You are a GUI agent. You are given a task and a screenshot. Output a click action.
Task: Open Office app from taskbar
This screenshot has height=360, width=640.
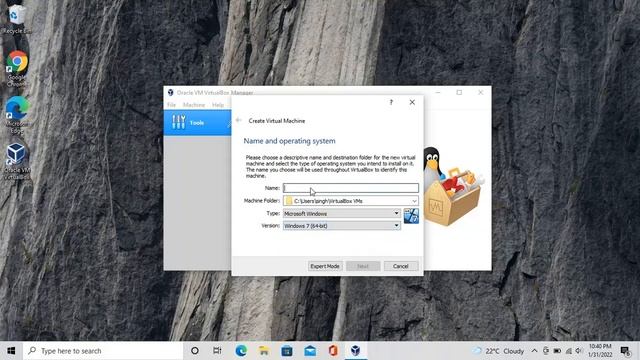(x=333, y=351)
